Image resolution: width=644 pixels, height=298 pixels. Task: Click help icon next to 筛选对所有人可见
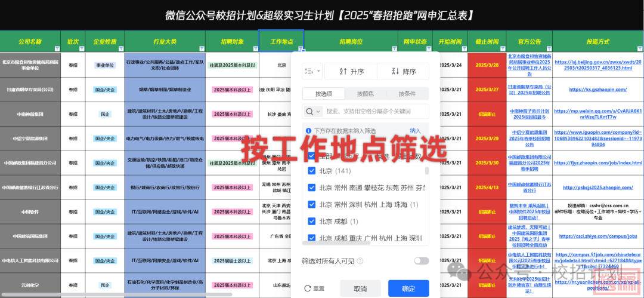[x=360, y=260]
